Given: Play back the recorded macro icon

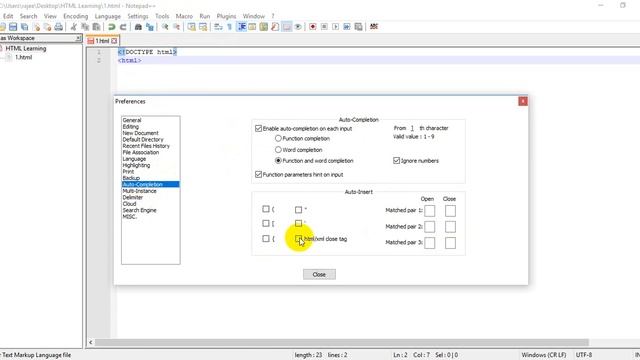Looking at the screenshot, I should [x=336, y=27].
